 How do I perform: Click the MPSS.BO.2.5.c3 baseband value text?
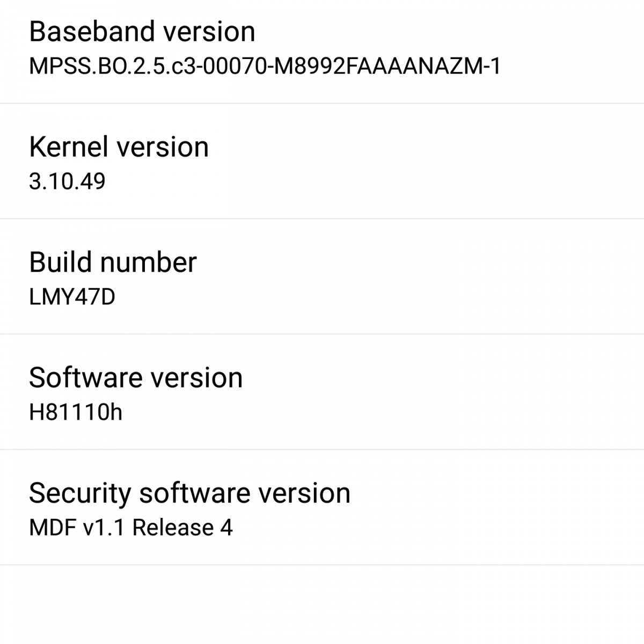click(x=264, y=66)
